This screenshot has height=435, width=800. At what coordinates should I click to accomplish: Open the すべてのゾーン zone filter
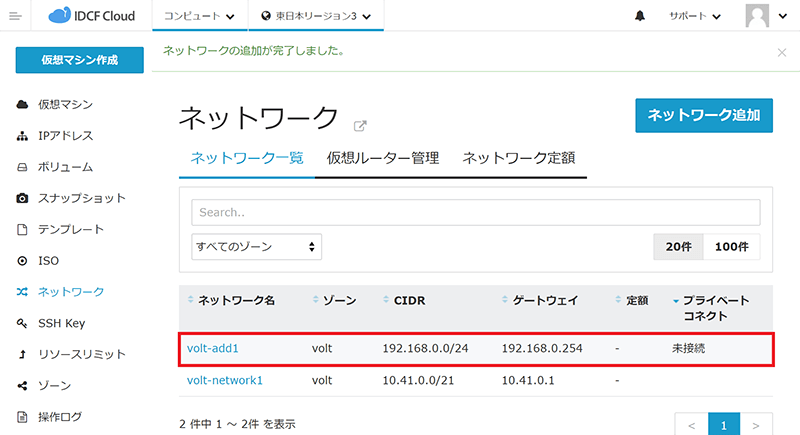tap(256, 246)
